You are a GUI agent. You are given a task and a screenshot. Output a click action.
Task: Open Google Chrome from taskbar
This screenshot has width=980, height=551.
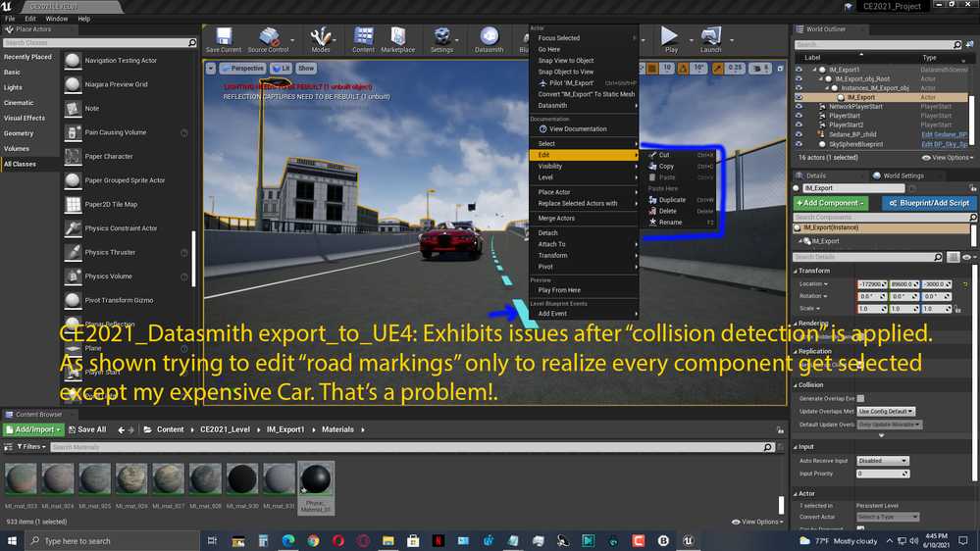click(313, 540)
